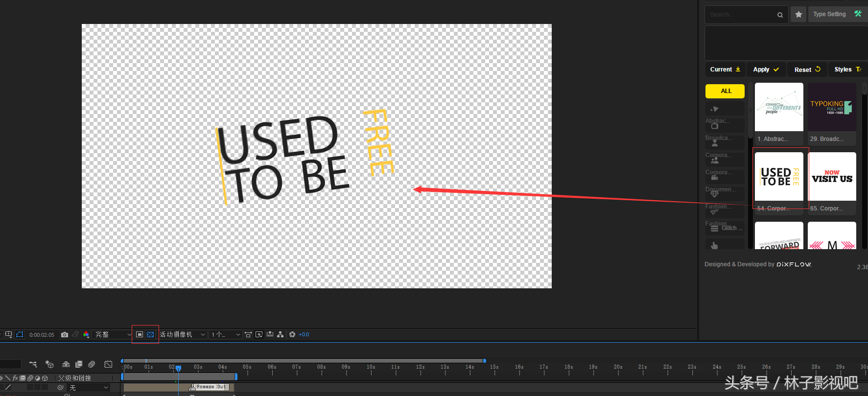Enable frame blending icon in timeline

tap(79, 364)
